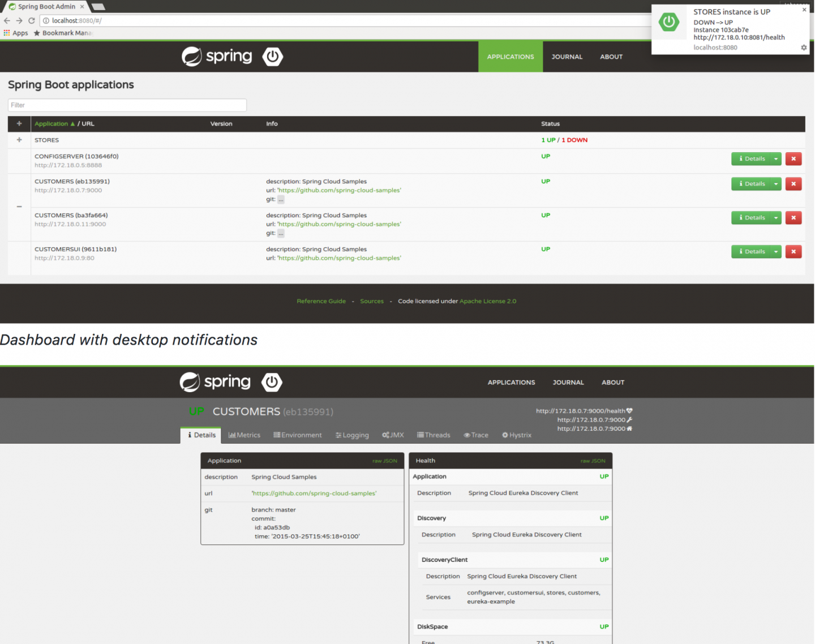Open the health URL with heartbeat icon
The height and width of the screenshot is (644, 815).
[x=584, y=411]
